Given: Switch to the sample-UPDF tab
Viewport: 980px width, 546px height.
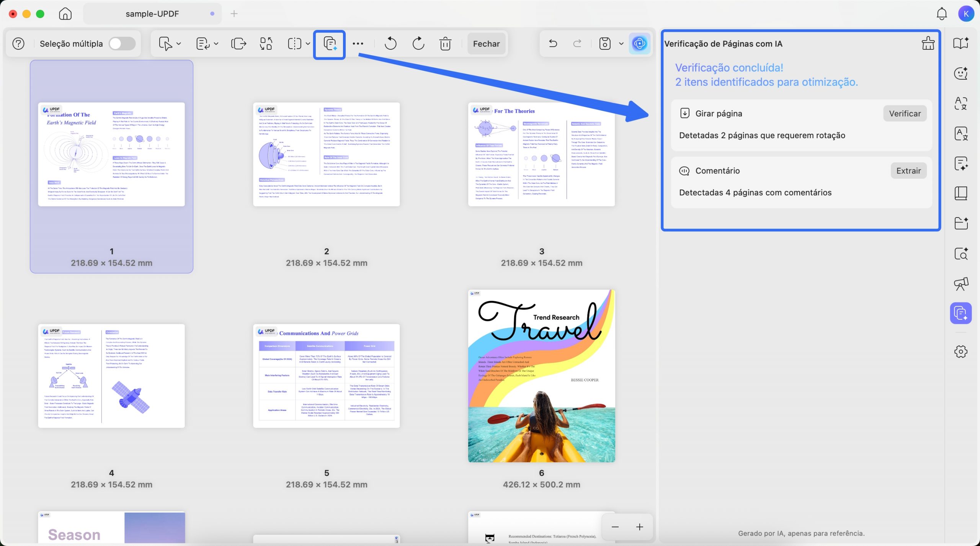Looking at the screenshot, I should coord(152,14).
